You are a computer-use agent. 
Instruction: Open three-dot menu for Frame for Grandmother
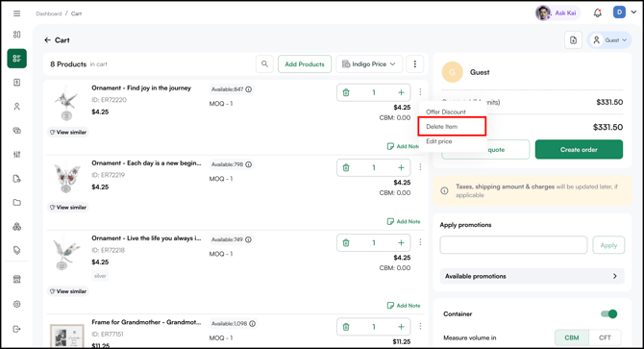coord(420,326)
